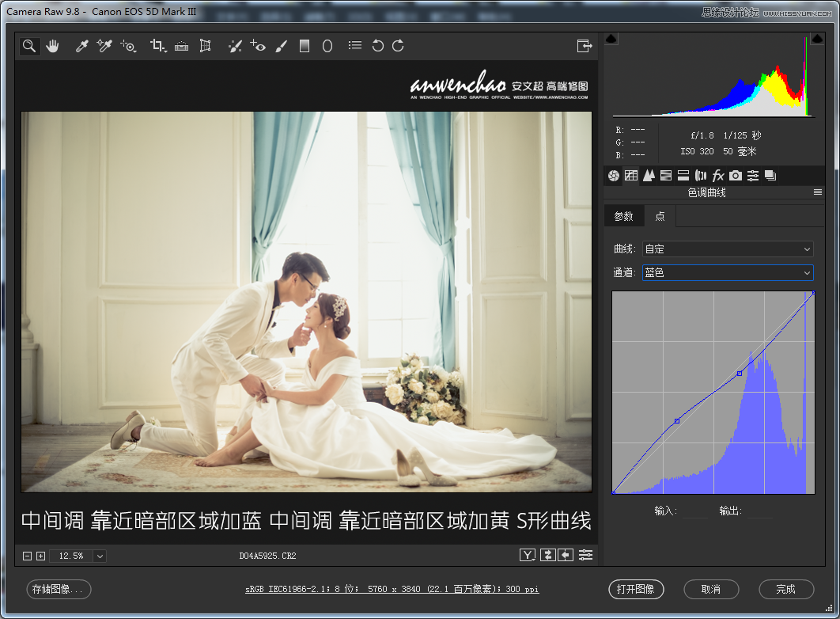Click the 完成 done button
Viewport: 840px width, 619px height.
pos(785,589)
